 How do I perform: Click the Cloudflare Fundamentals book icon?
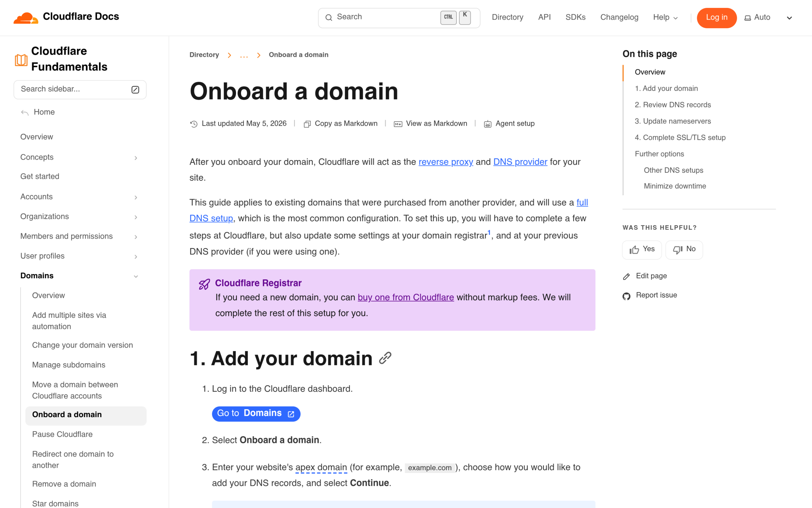21,60
